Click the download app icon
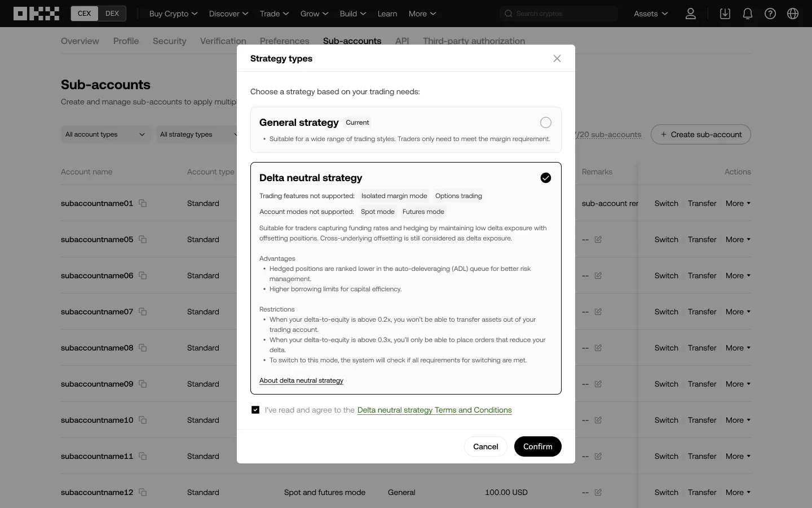812x508 pixels. [x=725, y=14]
